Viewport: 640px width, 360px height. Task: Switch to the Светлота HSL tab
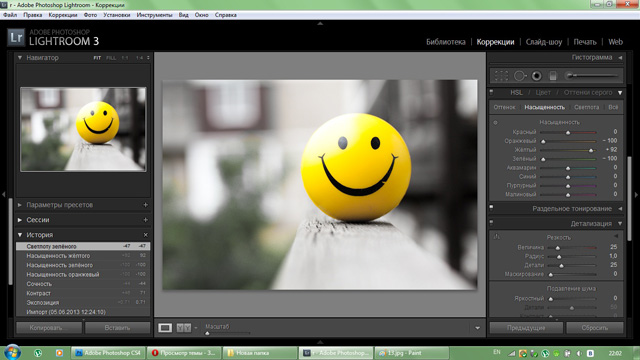tap(587, 107)
